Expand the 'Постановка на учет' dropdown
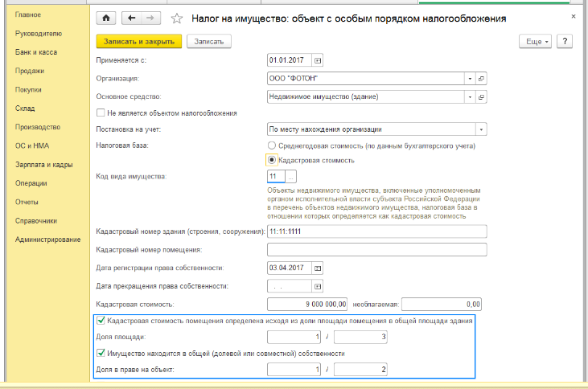Screen dimensions: 588x389 tap(481, 129)
